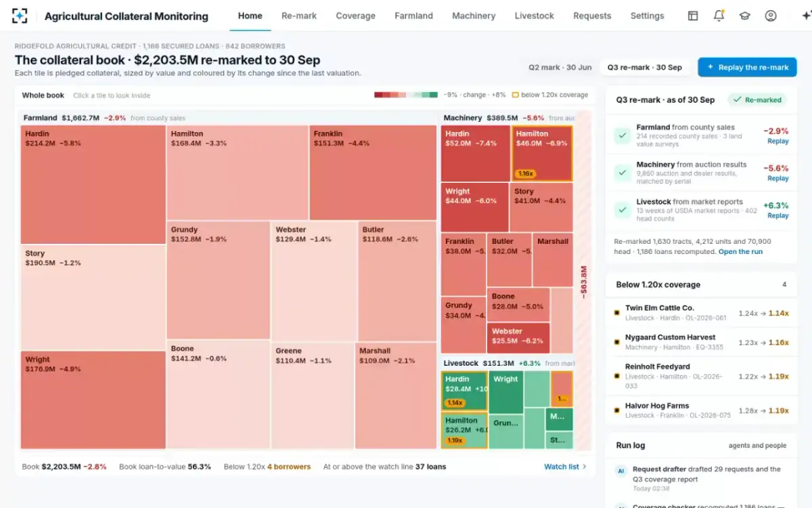Open the run link

[x=740, y=251]
